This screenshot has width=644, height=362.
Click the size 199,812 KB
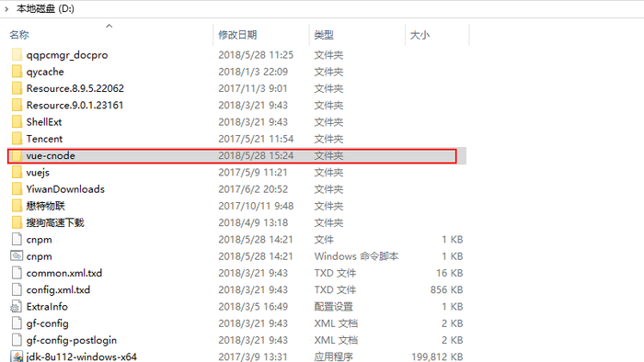coord(437,356)
